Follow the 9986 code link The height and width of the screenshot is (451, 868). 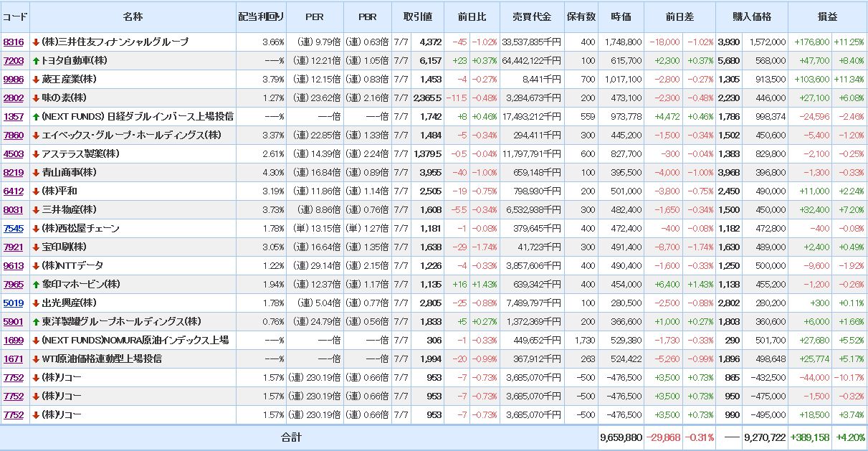point(14,80)
